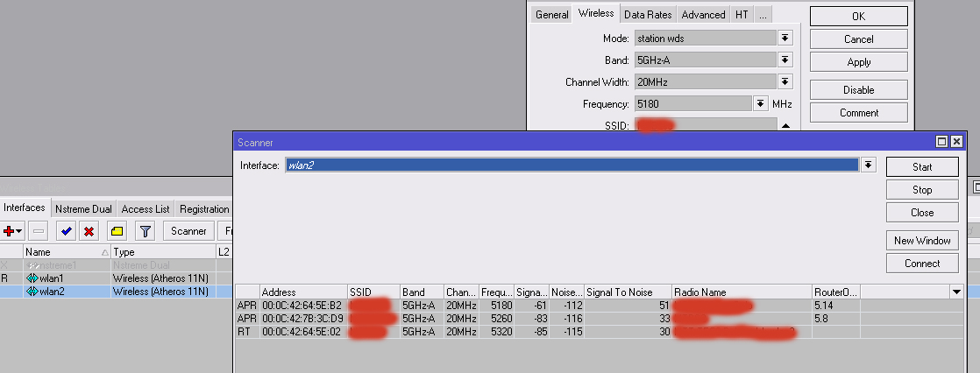Click the wlan2 interface icon
Image resolution: width=980 pixels, height=373 pixels.
point(32,292)
